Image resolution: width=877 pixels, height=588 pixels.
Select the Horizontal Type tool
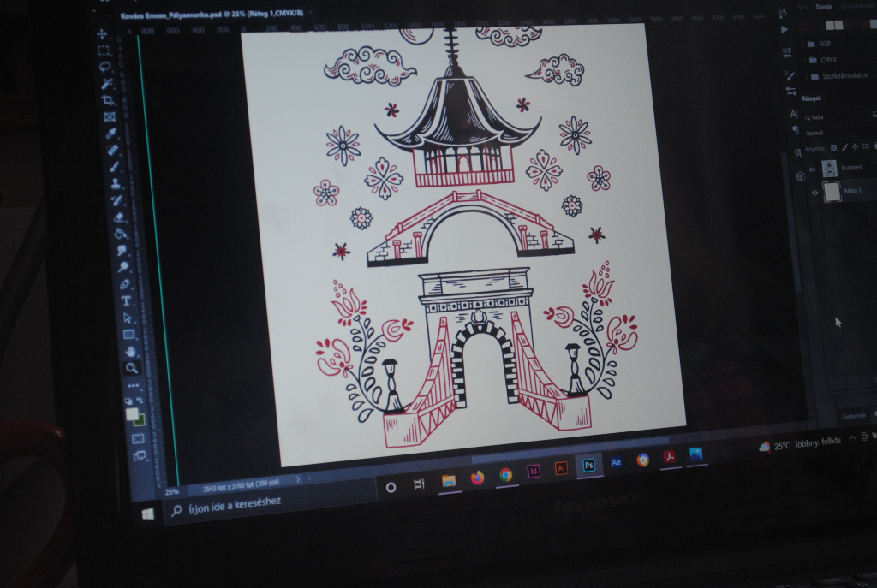[x=126, y=300]
